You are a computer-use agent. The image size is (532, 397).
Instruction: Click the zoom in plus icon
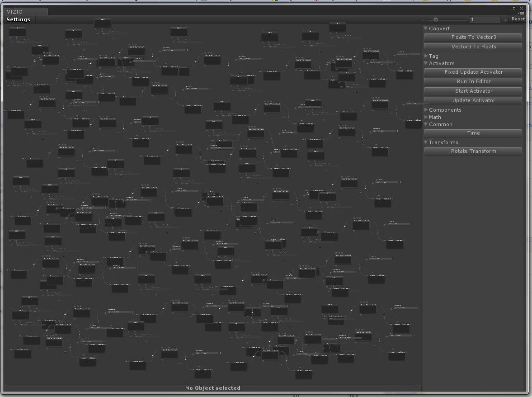tap(505, 20)
